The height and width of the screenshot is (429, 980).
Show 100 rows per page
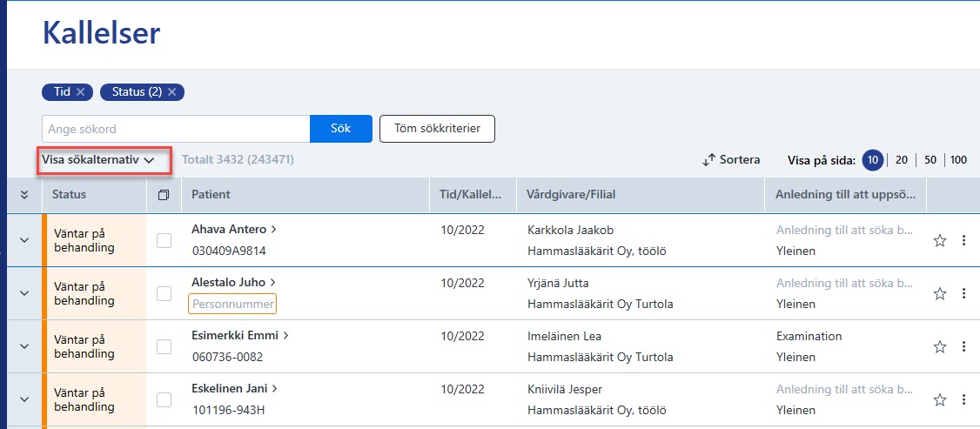pyautogui.click(x=958, y=160)
